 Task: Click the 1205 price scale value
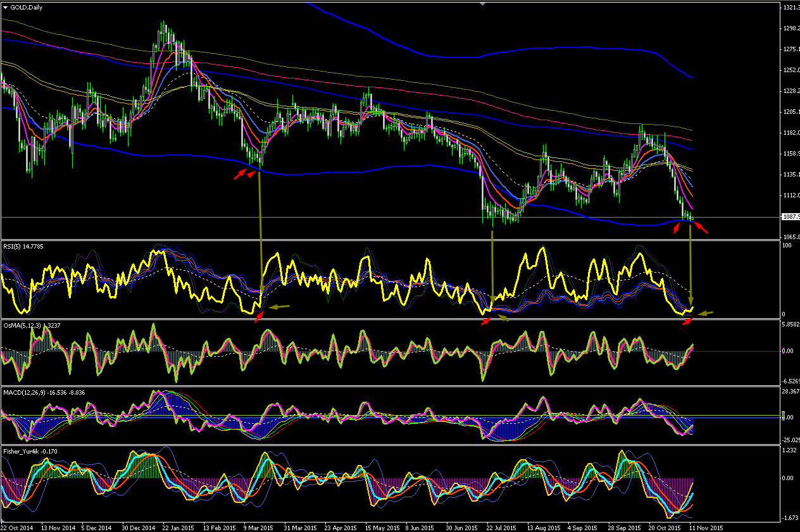791,112
